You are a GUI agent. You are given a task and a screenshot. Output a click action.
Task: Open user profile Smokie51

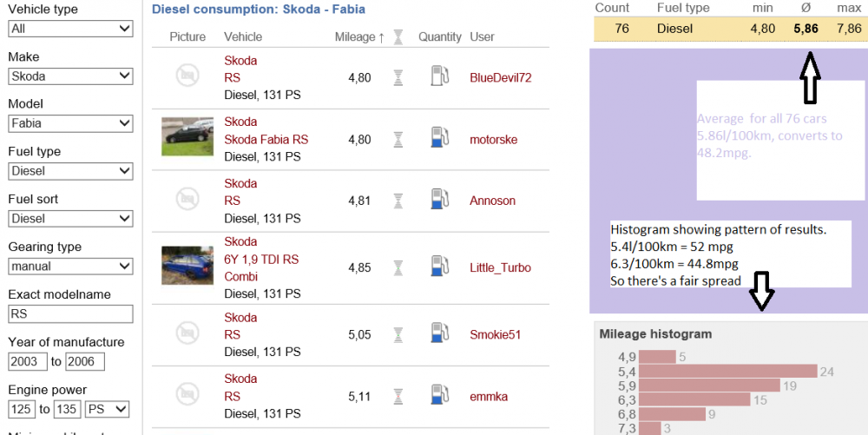click(x=495, y=335)
